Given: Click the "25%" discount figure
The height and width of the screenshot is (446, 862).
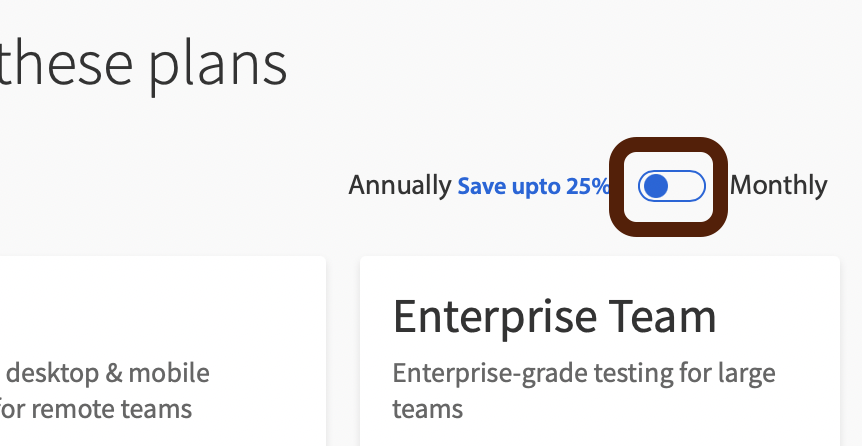Looking at the screenshot, I should point(588,186).
